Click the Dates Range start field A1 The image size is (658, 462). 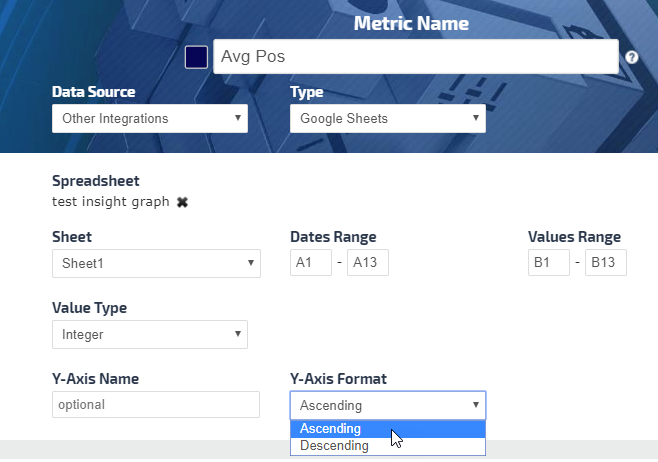(310, 263)
